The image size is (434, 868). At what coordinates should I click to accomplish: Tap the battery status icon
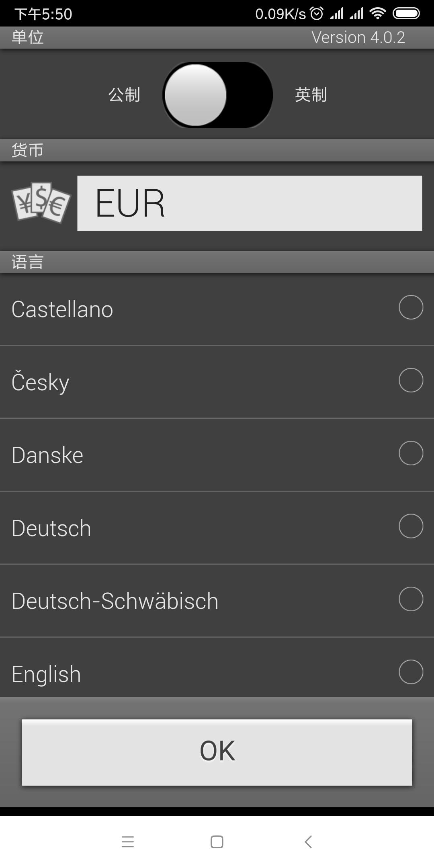pyautogui.click(x=406, y=14)
